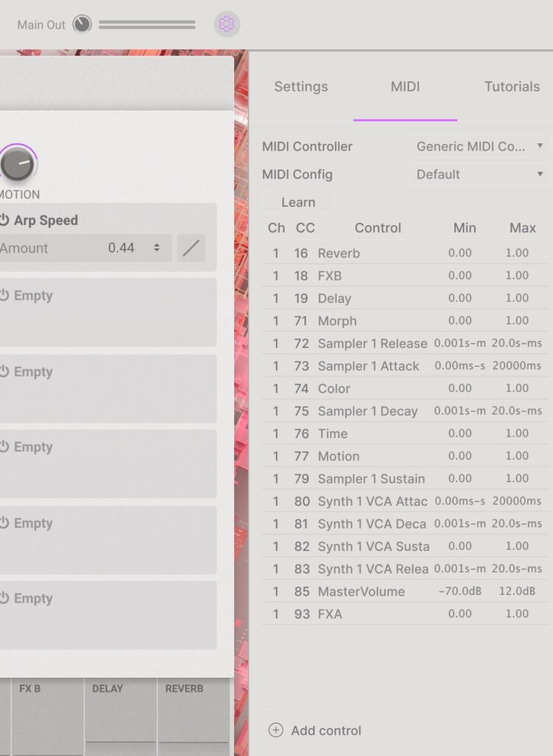Click the curve shape icon beside Amount
This screenshot has height=756, width=553.
pos(191,248)
